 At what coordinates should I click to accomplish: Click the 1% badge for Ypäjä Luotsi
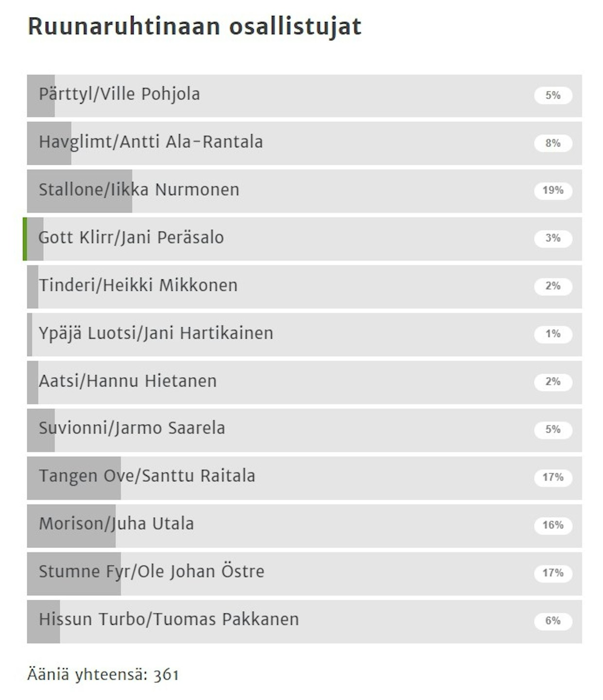click(553, 334)
